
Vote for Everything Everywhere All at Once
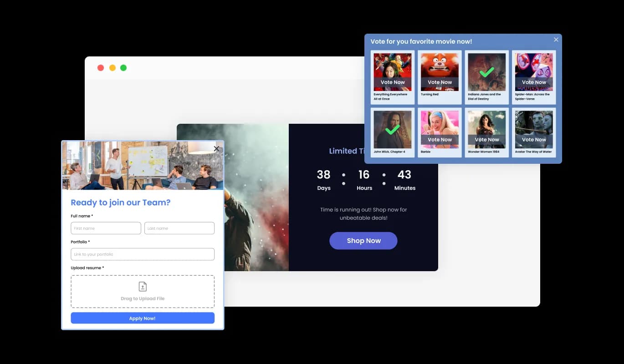click(x=392, y=82)
